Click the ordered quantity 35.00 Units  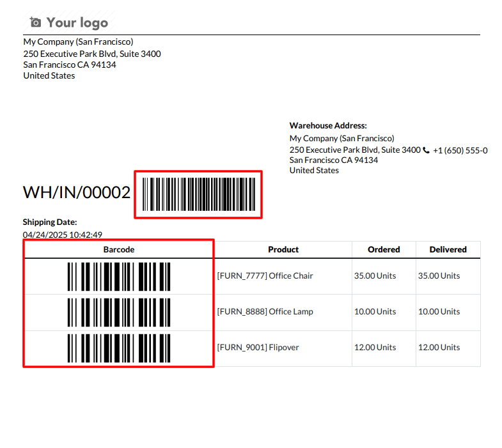[375, 276]
